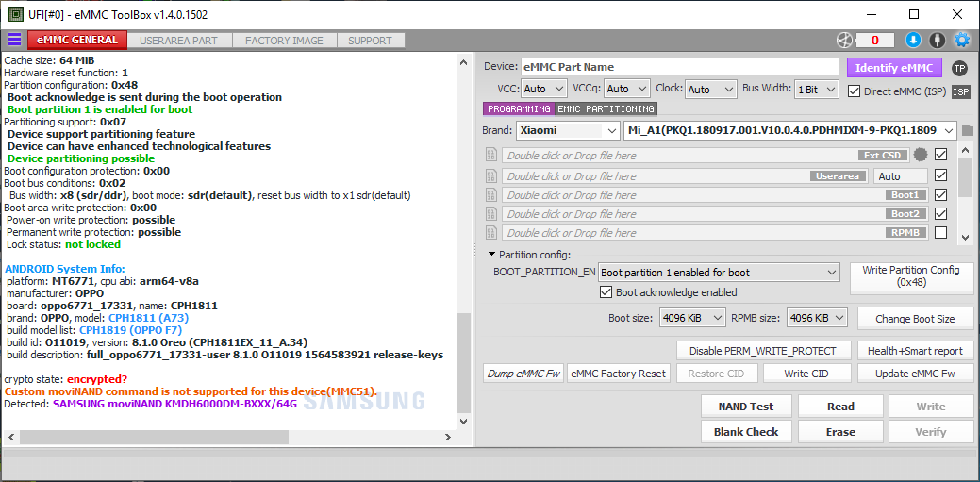The width and height of the screenshot is (980, 482).
Task: Click the Blank Check button
Action: [746, 432]
